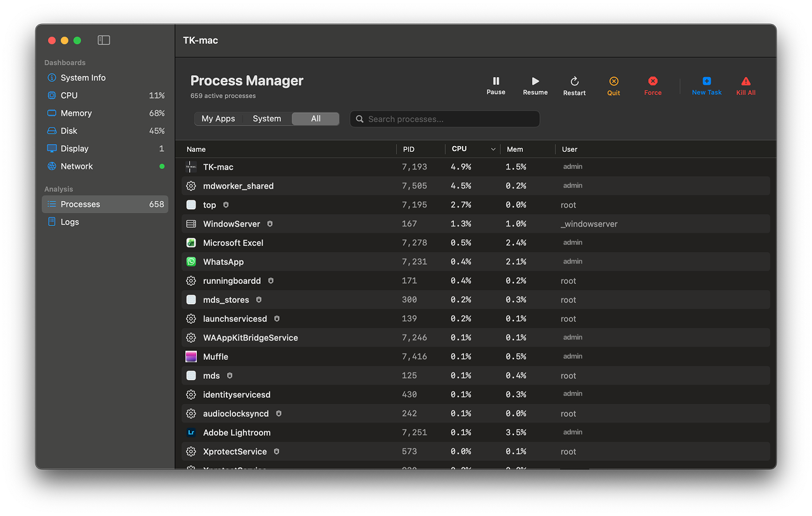This screenshot has width=812, height=516.
Task: Click the Kill All warning icon
Action: tap(746, 82)
